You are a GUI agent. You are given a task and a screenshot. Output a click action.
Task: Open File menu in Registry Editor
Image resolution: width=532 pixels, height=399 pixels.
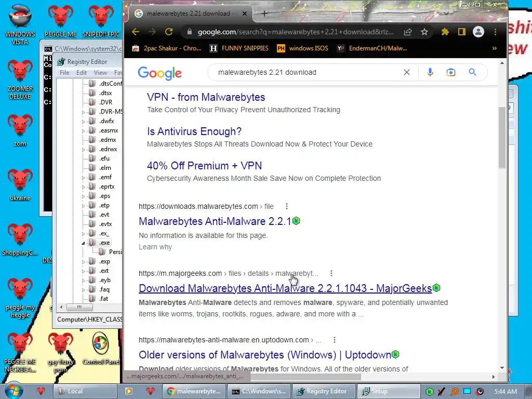tap(64, 72)
